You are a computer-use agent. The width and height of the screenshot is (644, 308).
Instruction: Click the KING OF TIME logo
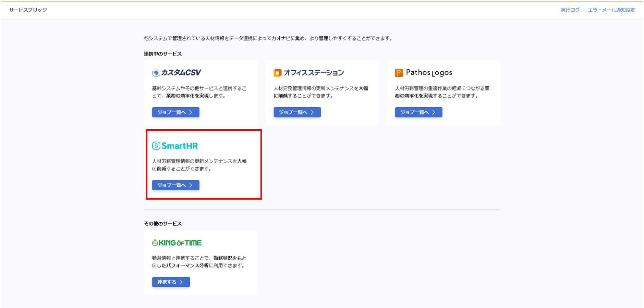177,243
